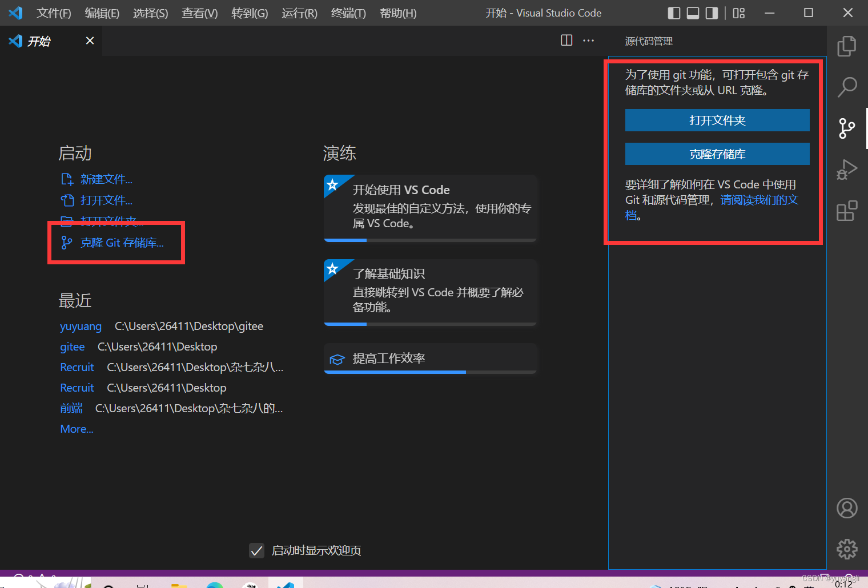Open the 文件(F) menu
This screenshot has height=588, width=868.
(54, 13)
